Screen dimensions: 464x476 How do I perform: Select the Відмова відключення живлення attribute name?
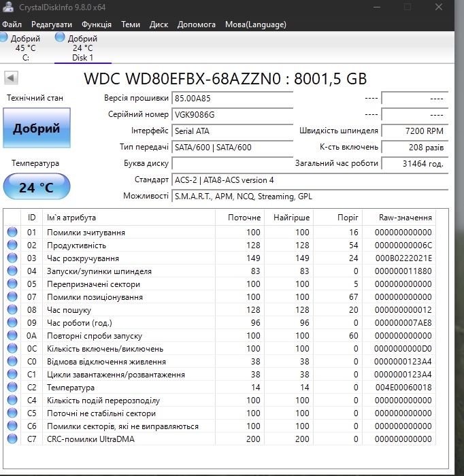click(x=106, y=362)
